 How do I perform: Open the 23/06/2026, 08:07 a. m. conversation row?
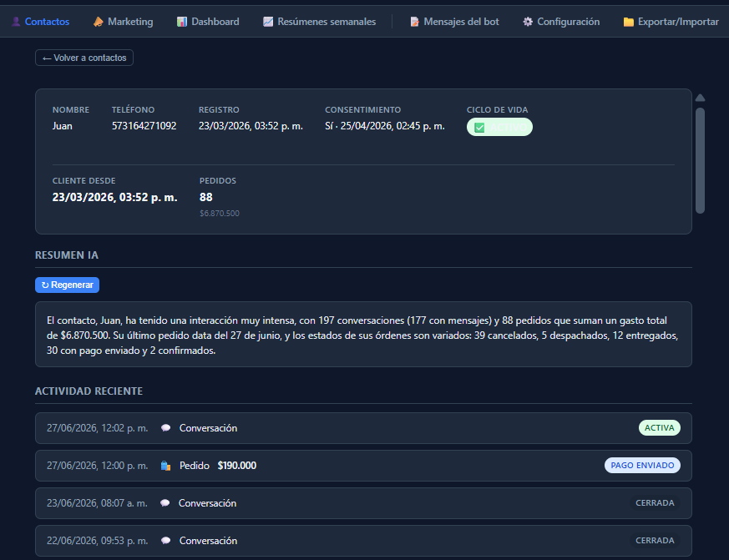click(x=363, y=503)
